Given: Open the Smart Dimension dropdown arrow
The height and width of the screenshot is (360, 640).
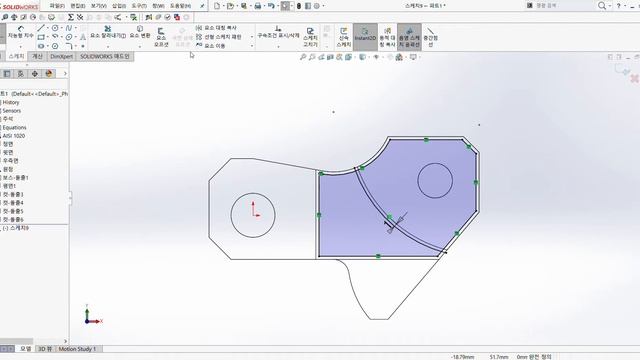Looking at the screenshot, I should 21,47.
